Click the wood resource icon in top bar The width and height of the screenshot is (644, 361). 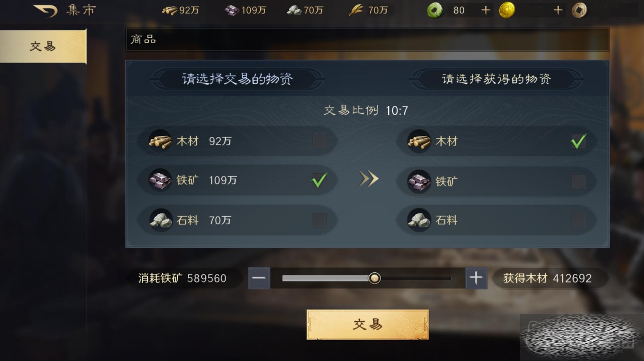pyautogui.click(x=170, y=10)
